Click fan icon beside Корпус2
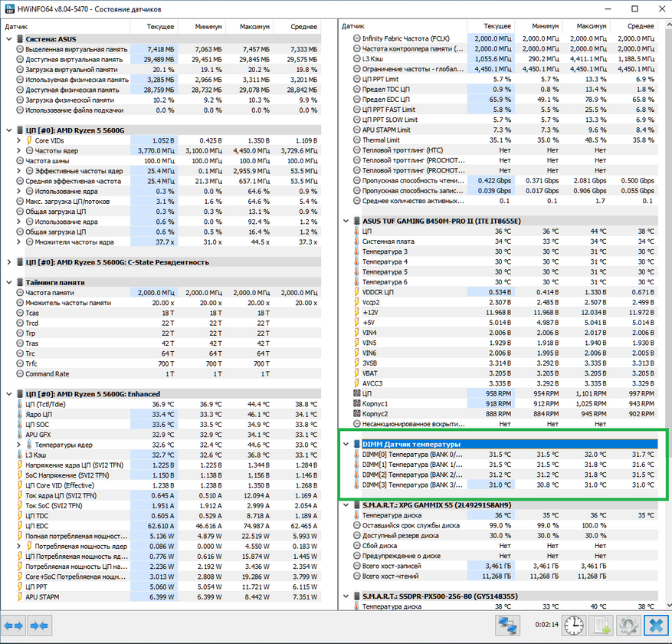Viewport: 672px width, 644px height. tap(356, 414)
